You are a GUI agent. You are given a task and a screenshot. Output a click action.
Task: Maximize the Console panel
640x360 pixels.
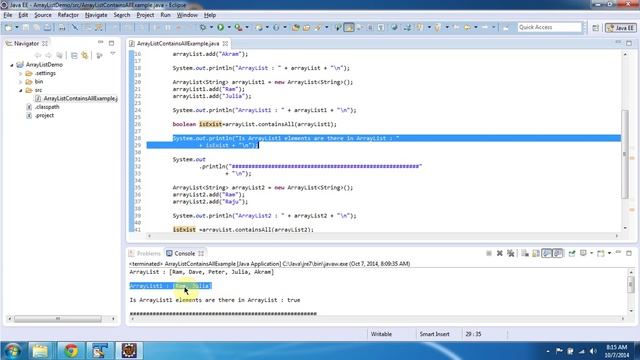click(x=629, y=253)
